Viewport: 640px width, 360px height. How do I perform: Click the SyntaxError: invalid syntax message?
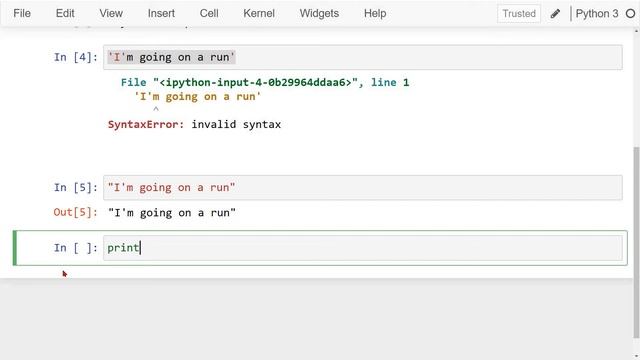tap(194, 124)
